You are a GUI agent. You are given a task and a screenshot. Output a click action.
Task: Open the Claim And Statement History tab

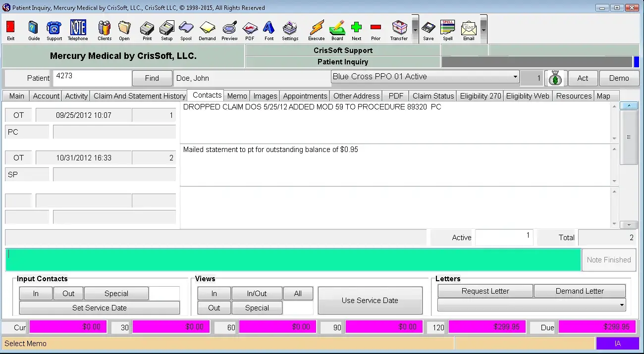[139, 96]
